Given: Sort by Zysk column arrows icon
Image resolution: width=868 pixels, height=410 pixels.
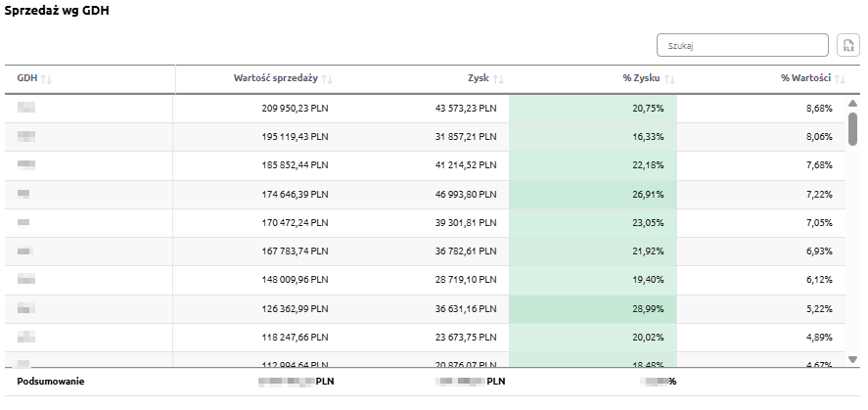Looking at the screenshot, I should 498,78.
